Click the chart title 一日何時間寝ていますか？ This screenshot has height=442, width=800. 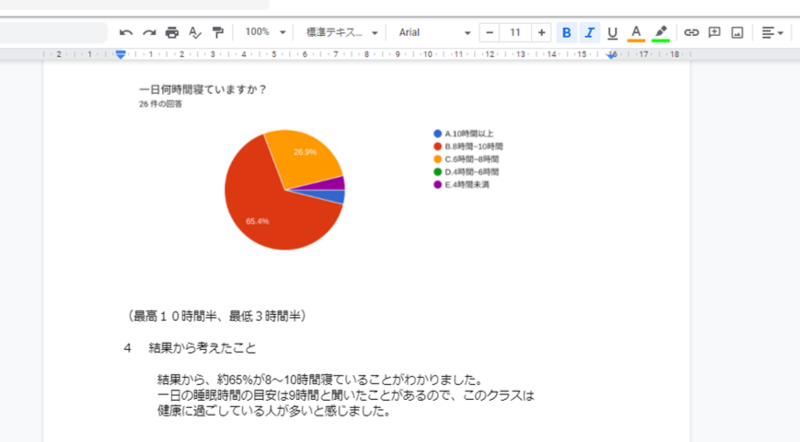(x=203, y=89)
